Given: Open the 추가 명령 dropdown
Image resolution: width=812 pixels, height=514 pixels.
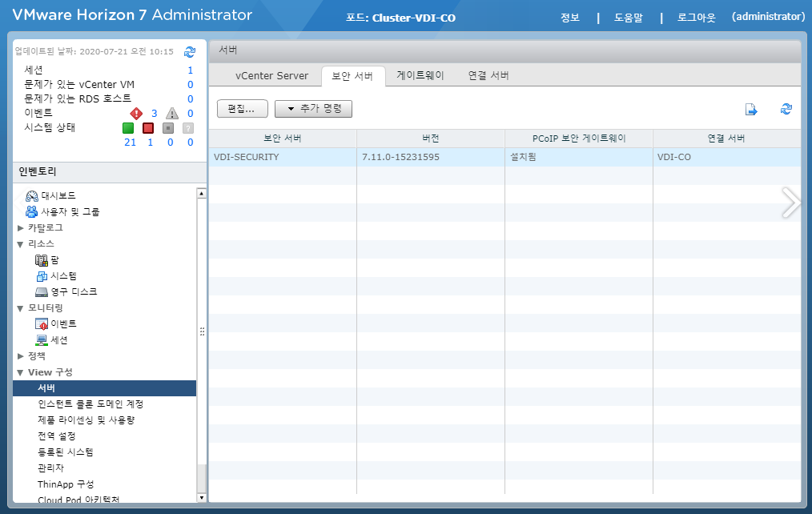Looking at the screenshot, I should 313,109.
